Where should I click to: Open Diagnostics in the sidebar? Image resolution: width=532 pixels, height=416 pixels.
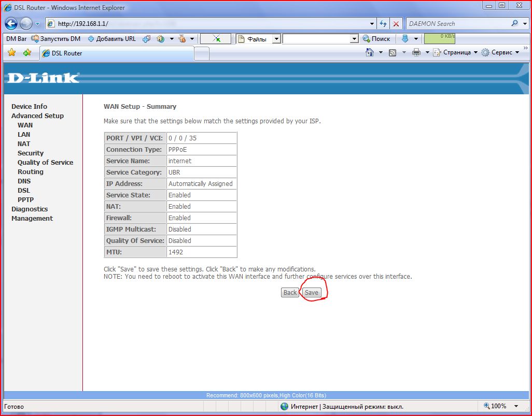(30, 209)
